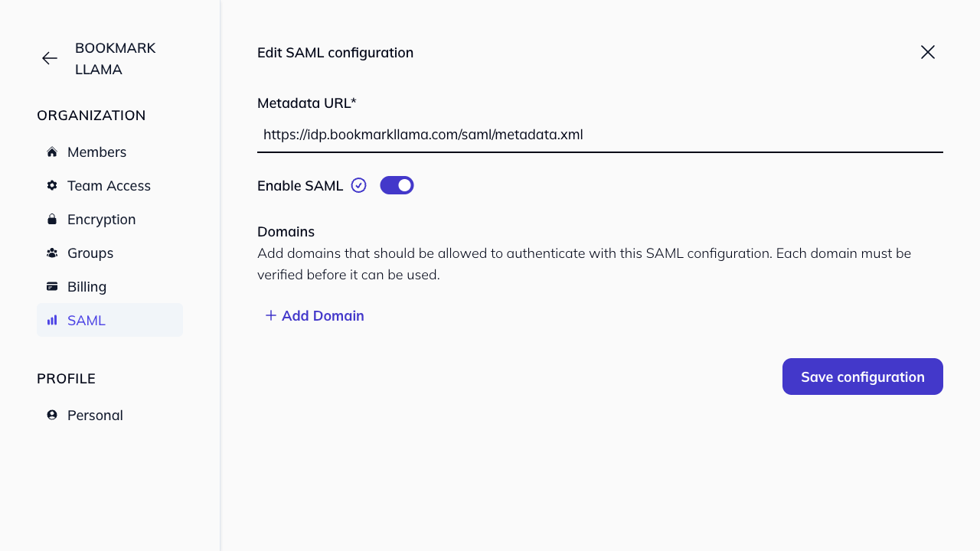Open the Team Access page
Image resolution: width=980 pixels, height=551 pixels.
point(107,185)
